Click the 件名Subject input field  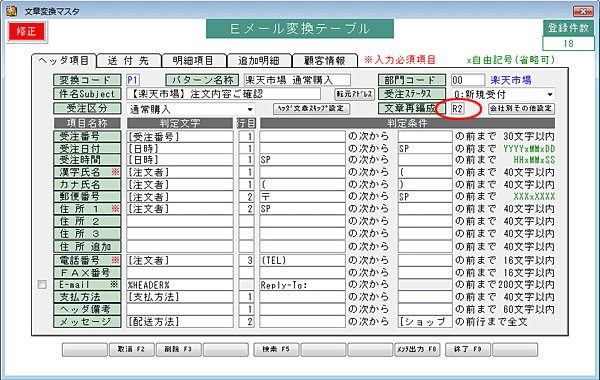tap(223, 94)
